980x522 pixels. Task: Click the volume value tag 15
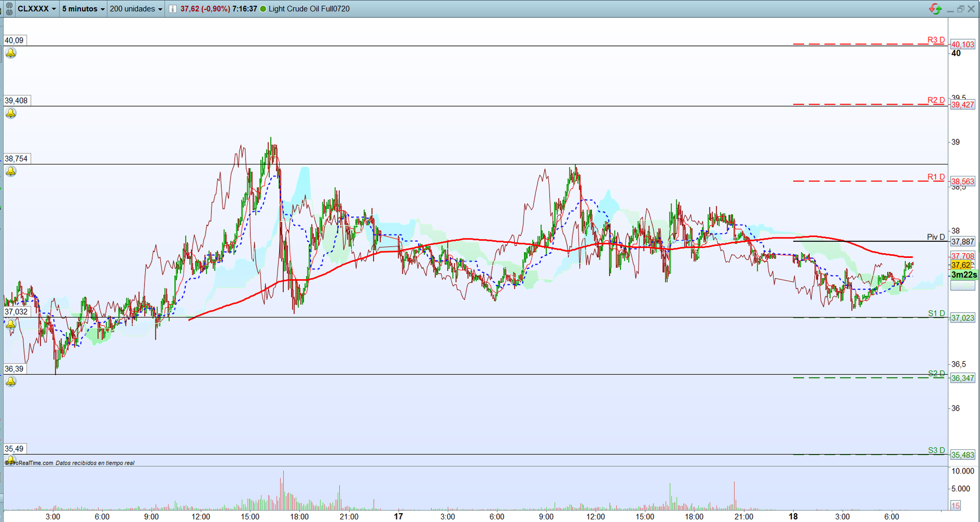click(x=955, y=505)
